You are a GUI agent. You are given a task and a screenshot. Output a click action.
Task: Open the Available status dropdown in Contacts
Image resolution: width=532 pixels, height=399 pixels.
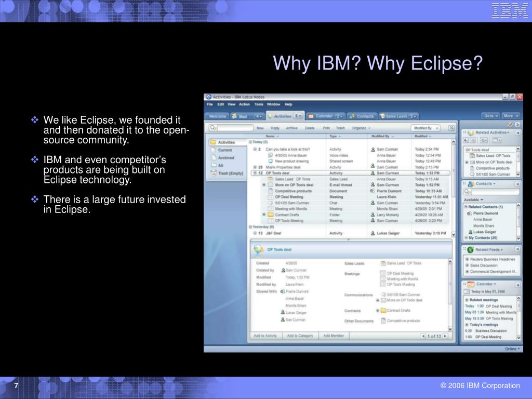click(x=473, y=200)
